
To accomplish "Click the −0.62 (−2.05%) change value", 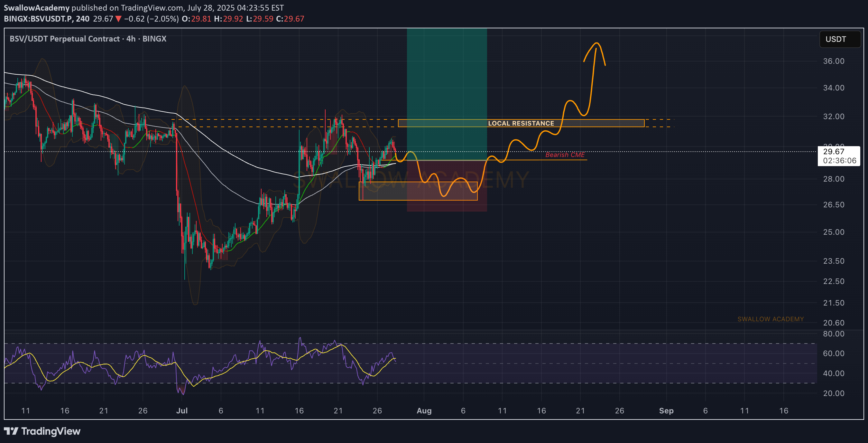I will [151, 19].
